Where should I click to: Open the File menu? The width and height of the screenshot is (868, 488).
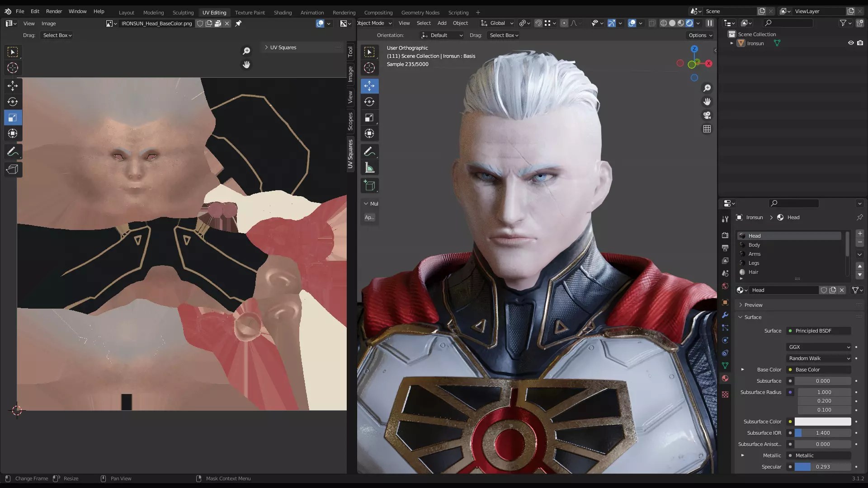[x=20, y=11]
